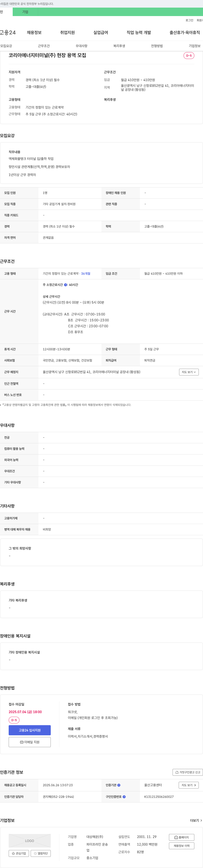
Task: Jump to the 전형방법 section tab
Action: click(x=157, y=46)
